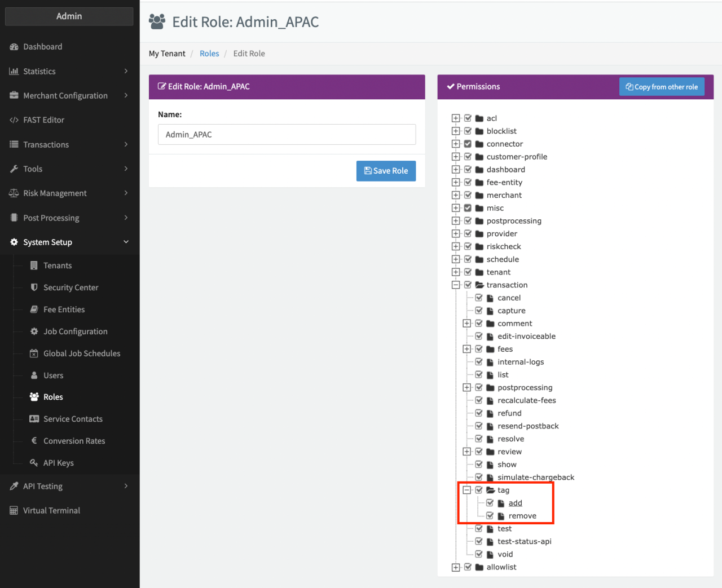Follow the Roles breadcrumb link
Image resolution: width=722 pixels, height=588 pixels.
pos(209,54)
